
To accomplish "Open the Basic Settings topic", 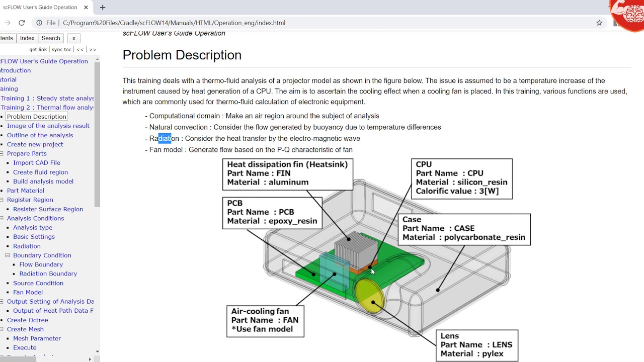I will pyautogui.click(x=34, y=237).
